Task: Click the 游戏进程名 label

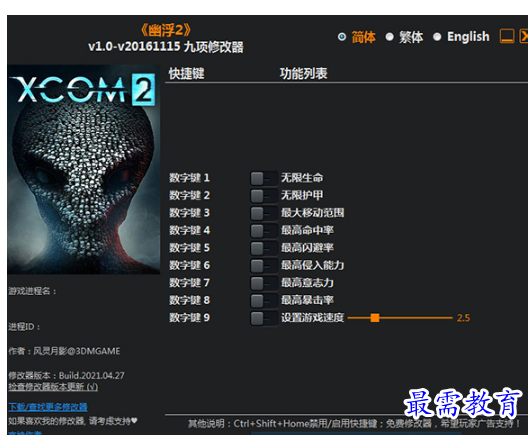Action: pyautogui.click(x=32, y=291)
